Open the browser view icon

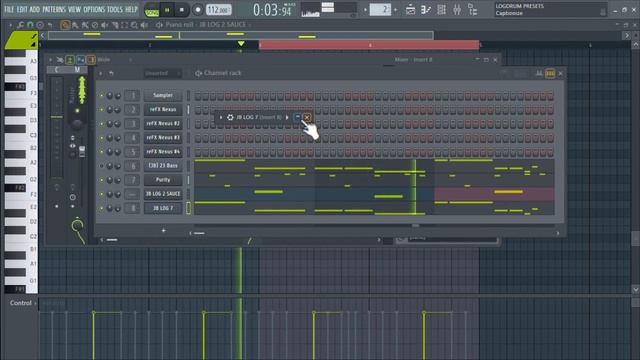pyautogui.click(x=473, y=10)
